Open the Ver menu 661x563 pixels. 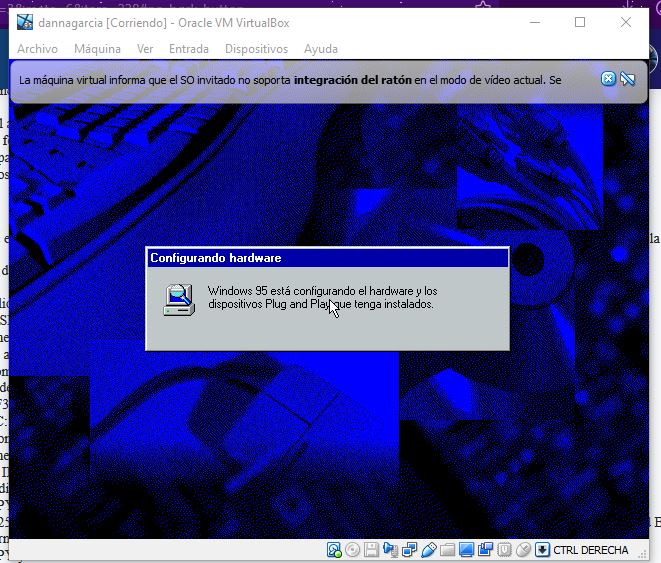pos(145,49)
